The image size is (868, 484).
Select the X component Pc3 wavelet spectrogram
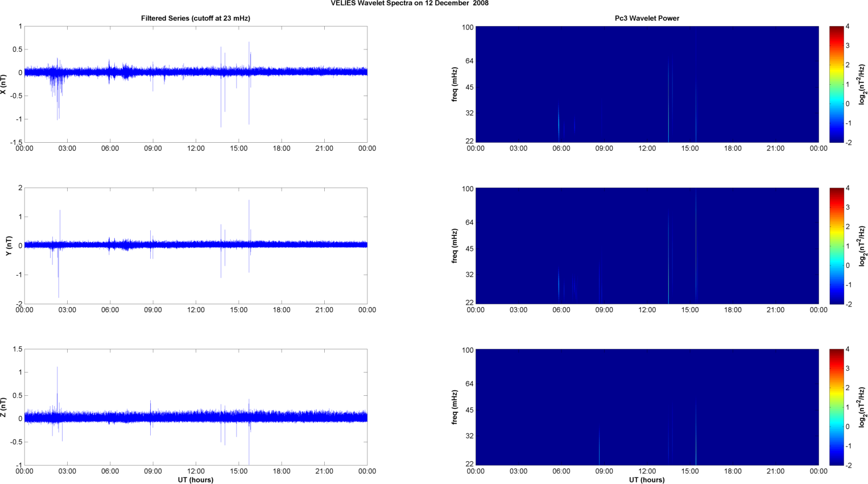(647, 84)
